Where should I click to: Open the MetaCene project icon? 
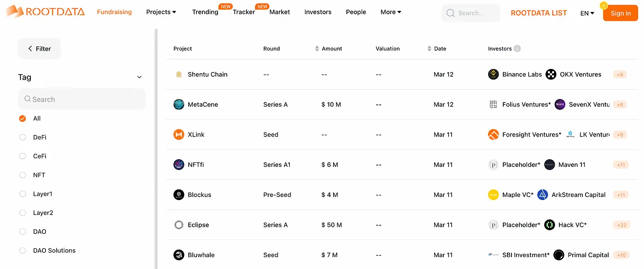click(179, 104)
